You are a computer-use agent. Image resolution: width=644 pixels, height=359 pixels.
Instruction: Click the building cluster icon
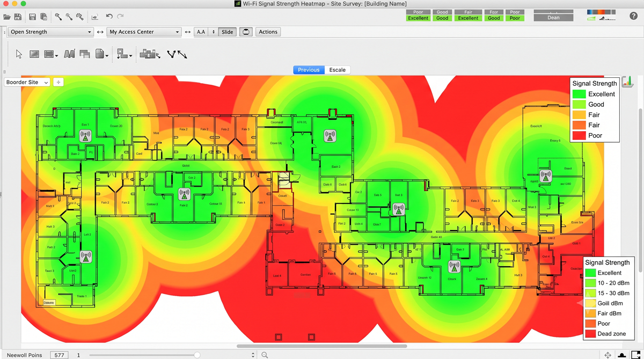pos(150,54)
